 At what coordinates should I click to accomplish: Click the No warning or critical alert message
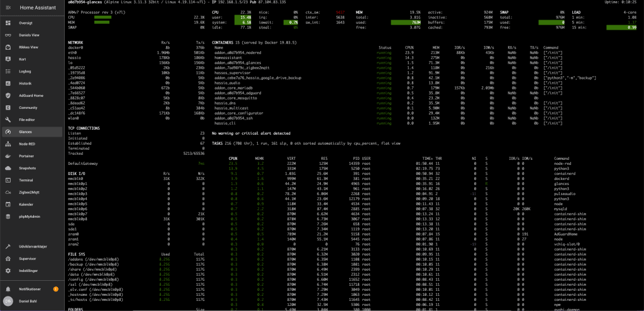point(251,133)
